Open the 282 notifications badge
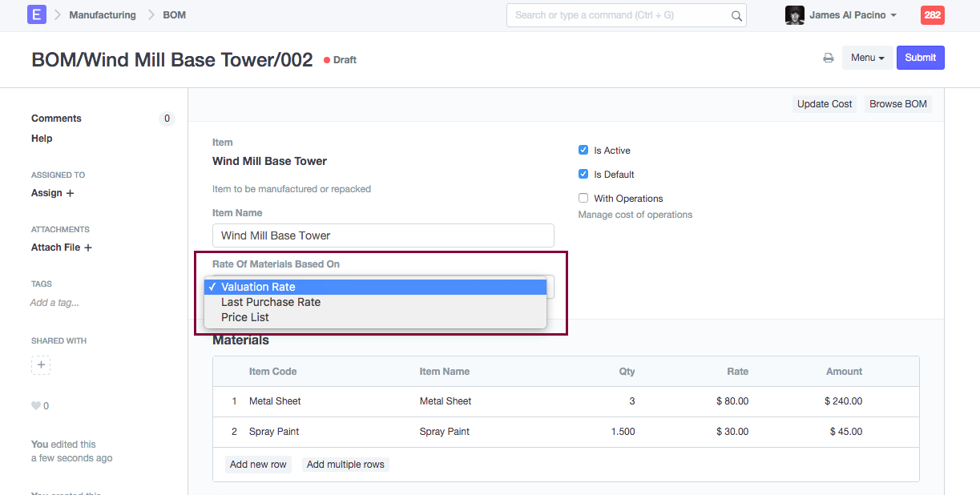 [x=932, y=15]
